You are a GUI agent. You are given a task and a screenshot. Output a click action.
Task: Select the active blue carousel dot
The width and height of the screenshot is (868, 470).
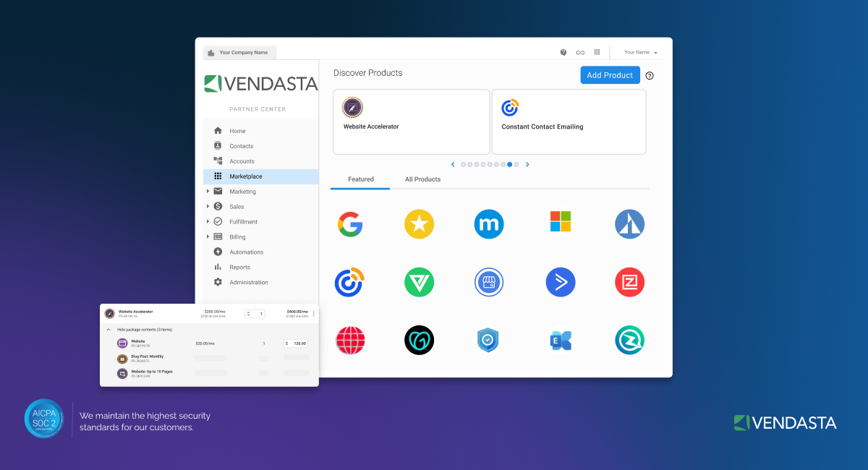(510, 164)
